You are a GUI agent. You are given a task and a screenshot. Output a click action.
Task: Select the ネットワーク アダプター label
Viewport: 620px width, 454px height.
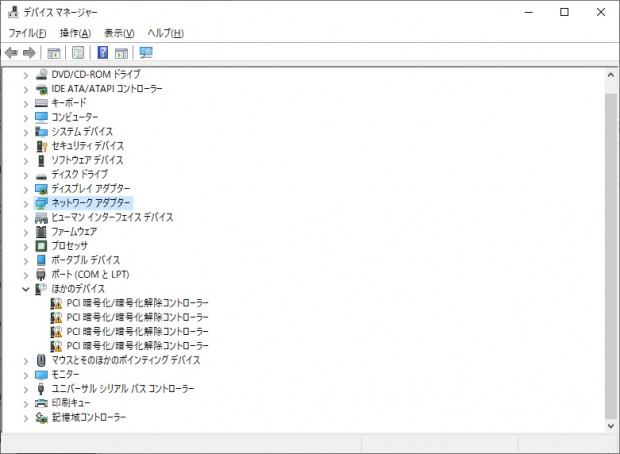[91, 203]
